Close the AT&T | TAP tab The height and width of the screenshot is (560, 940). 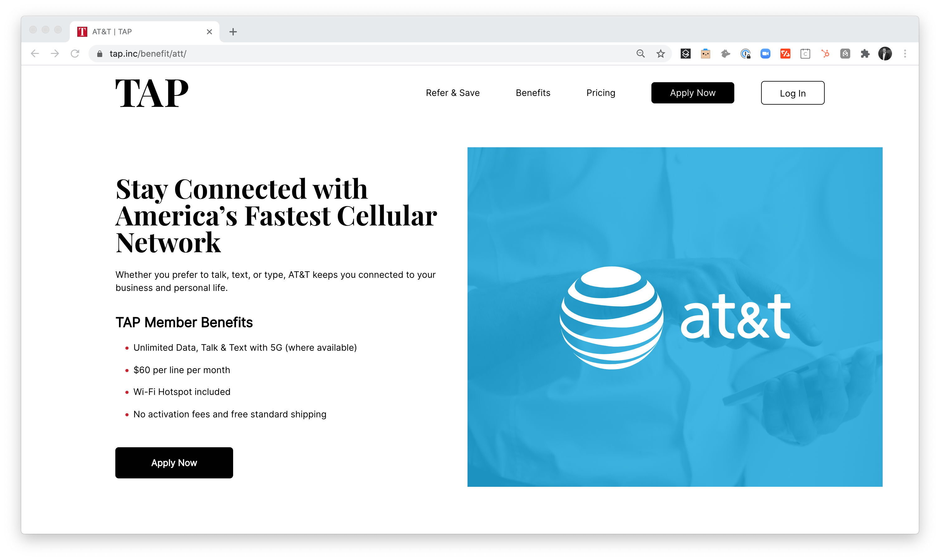tap(209, 32)
